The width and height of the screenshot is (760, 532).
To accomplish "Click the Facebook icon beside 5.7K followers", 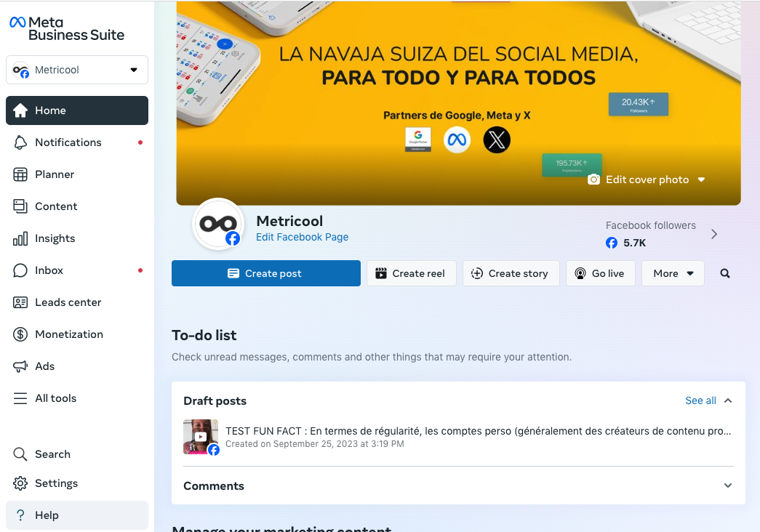I will click(x=612, y=243).
